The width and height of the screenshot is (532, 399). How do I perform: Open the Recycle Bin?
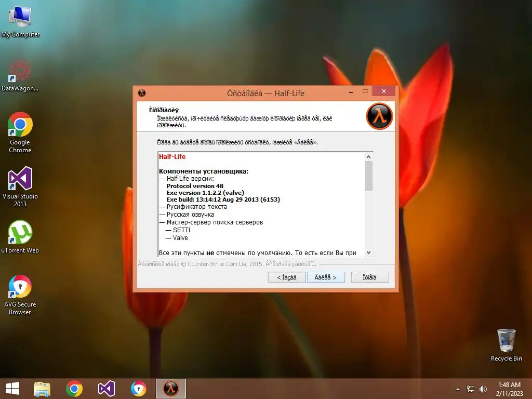[x=506, y=345]
